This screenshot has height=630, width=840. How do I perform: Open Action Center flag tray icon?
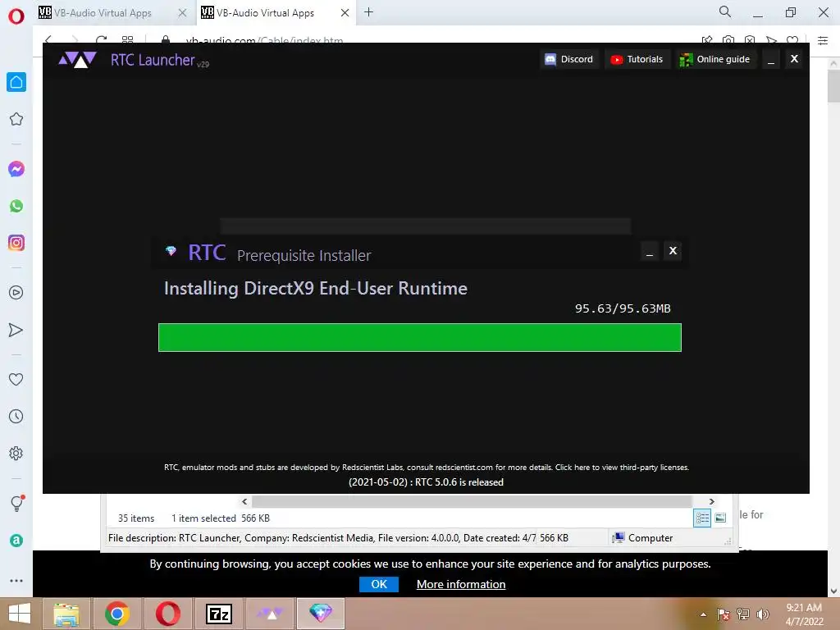(x=724, y=614)
